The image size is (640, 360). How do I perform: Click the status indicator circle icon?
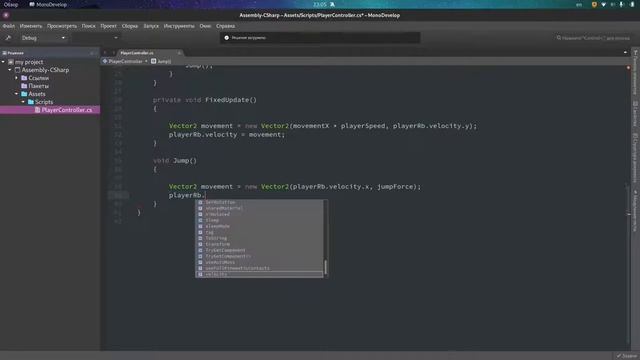[x=227, y=38]
